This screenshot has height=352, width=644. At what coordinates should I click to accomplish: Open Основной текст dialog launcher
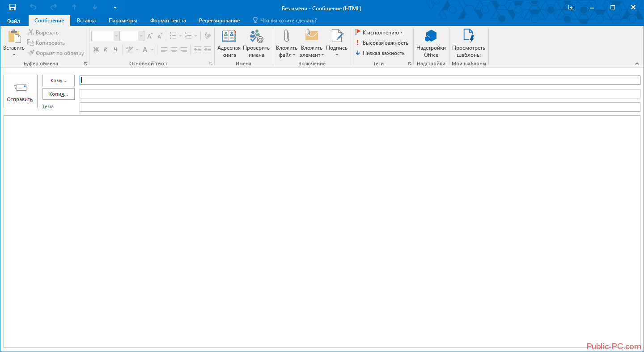coord(211,64)
